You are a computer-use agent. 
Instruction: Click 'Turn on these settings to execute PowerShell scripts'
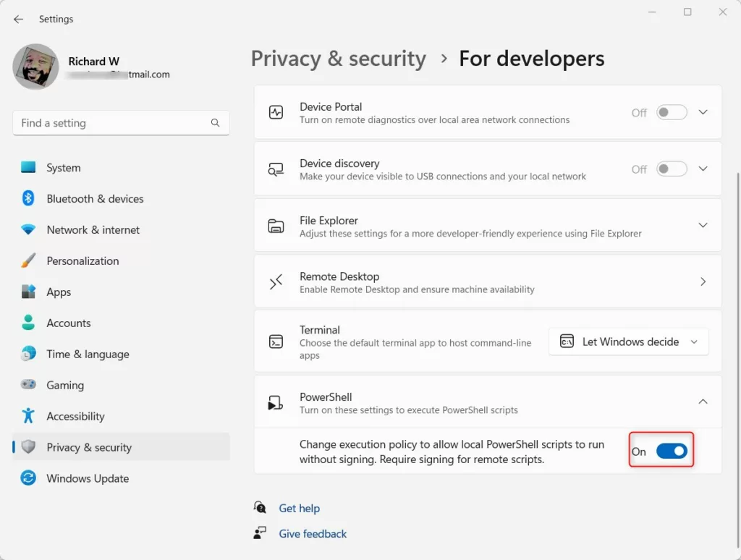(409, 410)
